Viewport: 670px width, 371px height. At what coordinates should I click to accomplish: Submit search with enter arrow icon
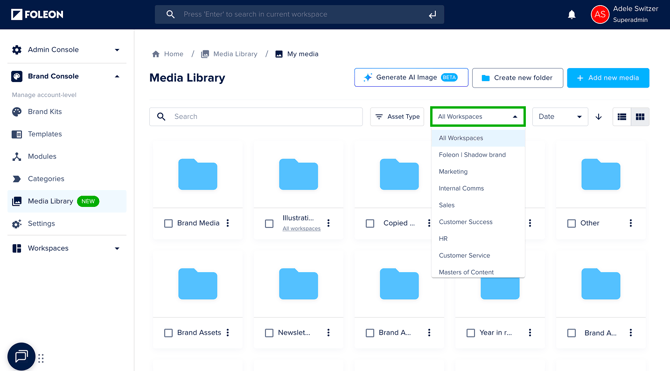432,15
